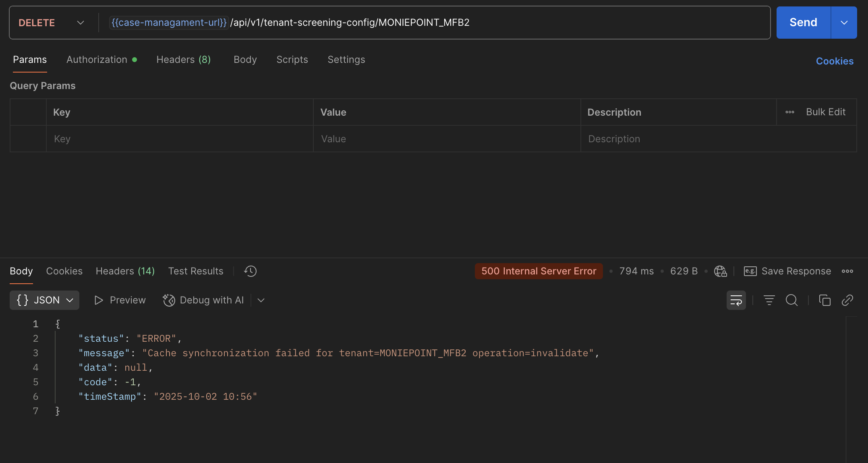Screen dimensions: 868x463
Task: Open search in response body
Action: (791, 300)
